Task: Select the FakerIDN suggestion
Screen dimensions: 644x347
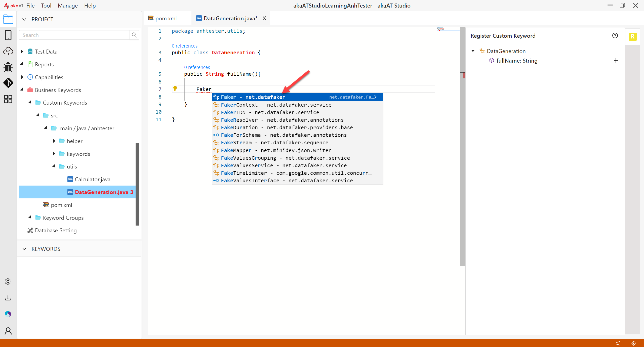Action: (297, 112)
